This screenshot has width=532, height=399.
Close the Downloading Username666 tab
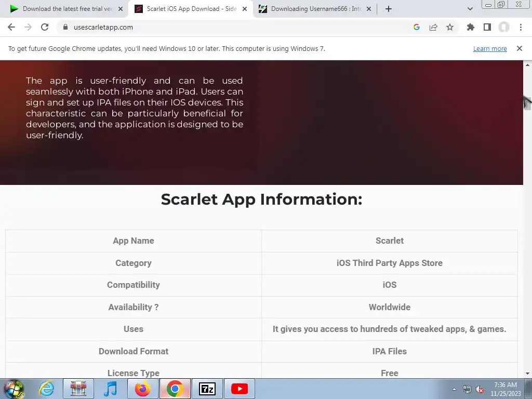point(369,9)
